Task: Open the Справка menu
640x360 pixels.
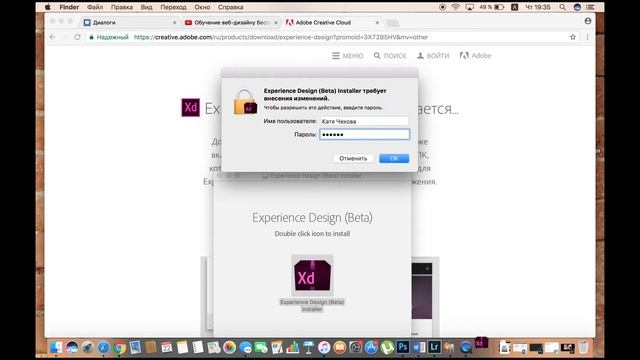Action: point(230,7)
